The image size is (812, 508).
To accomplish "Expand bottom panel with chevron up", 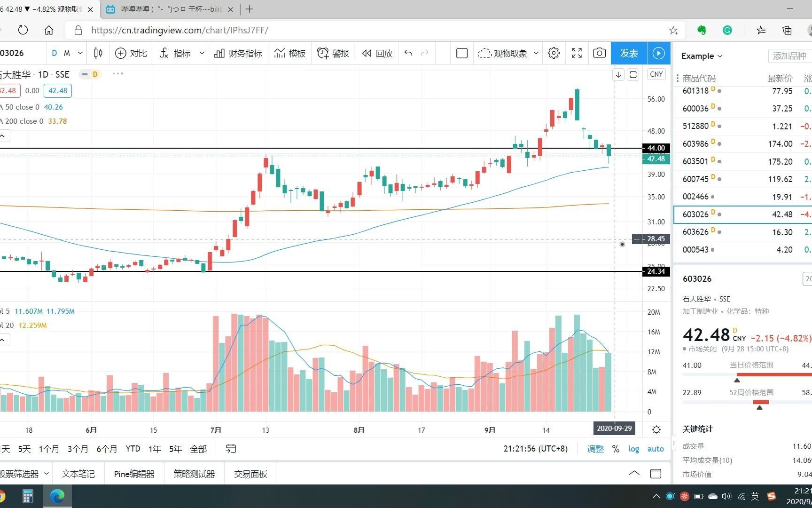I will click(x=634, y=473).
